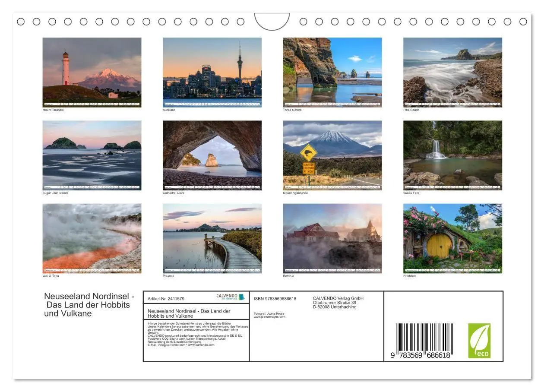Click 'CALVENDO Verlag GmbH' address text
This screenshot has width=544, height=392.
[338, 303]
